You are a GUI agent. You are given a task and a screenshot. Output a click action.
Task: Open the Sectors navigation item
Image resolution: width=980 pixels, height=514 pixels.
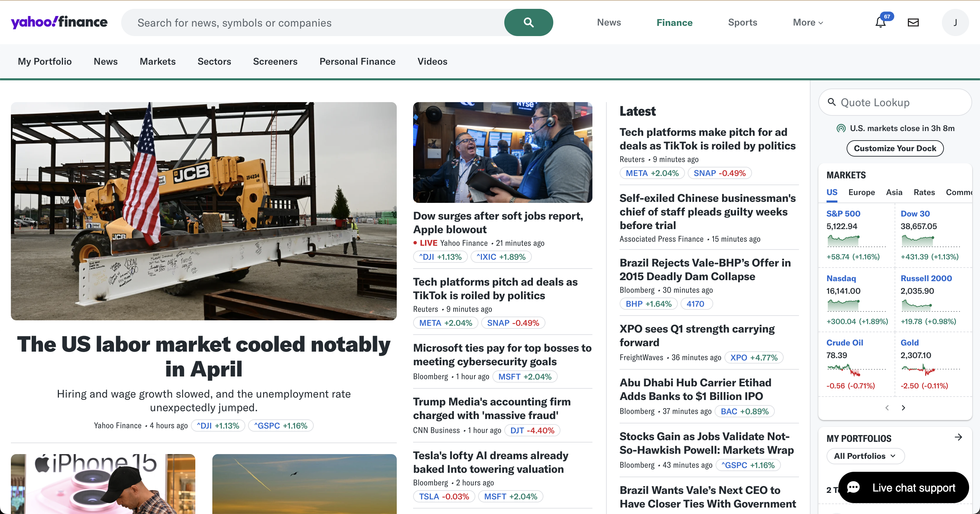(x=214, y=61)
